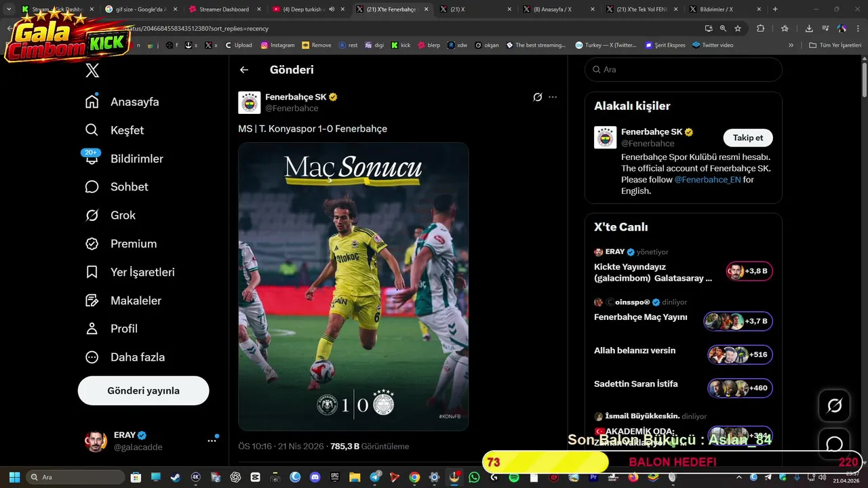Switch to the Streamer Dashboard tab
This screenshot has width=868, height=488.
224,9
